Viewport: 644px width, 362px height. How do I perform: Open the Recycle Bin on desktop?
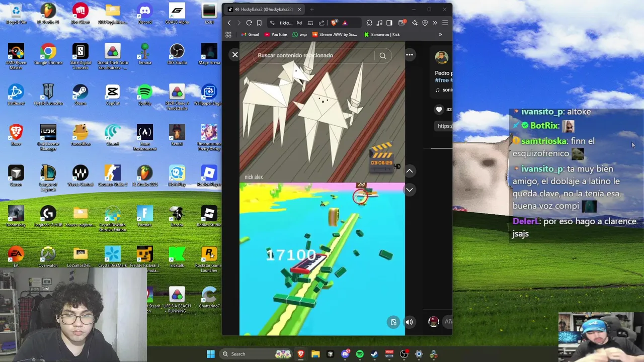coord(16,14)
